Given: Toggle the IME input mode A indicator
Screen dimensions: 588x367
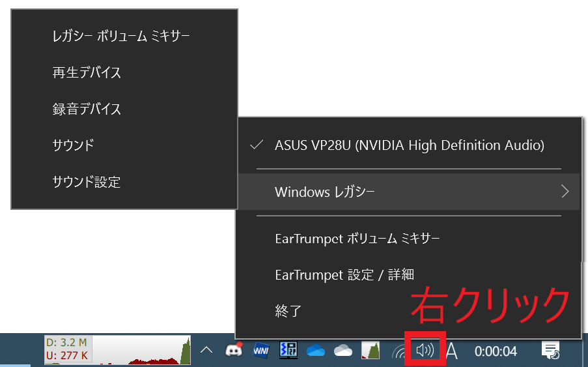Looking at the screenshot, I should pyautogui.click(x=452, y=351).
